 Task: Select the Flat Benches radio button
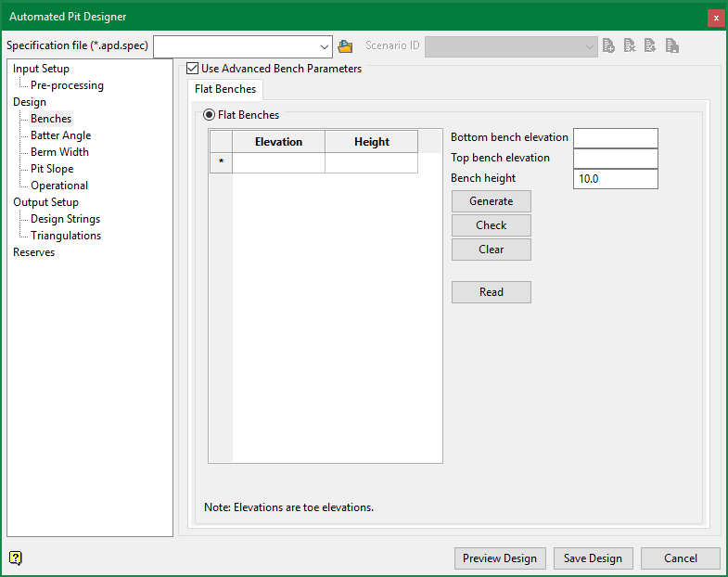[x=209, y=115]
